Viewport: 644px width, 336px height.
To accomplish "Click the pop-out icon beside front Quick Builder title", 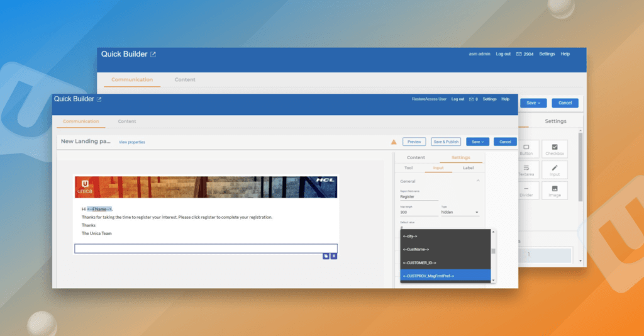I will (x=99, y=99).
